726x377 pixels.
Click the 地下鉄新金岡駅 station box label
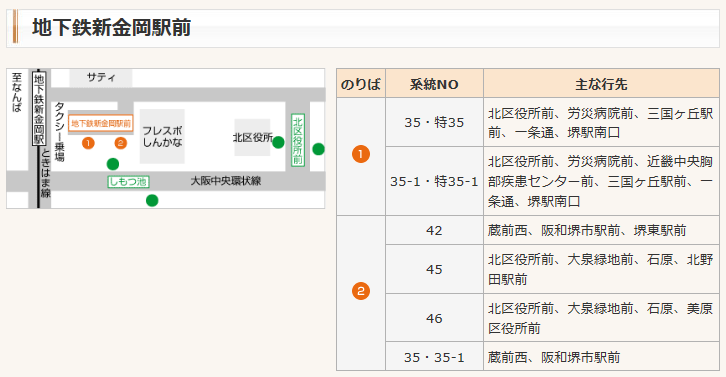39,109
